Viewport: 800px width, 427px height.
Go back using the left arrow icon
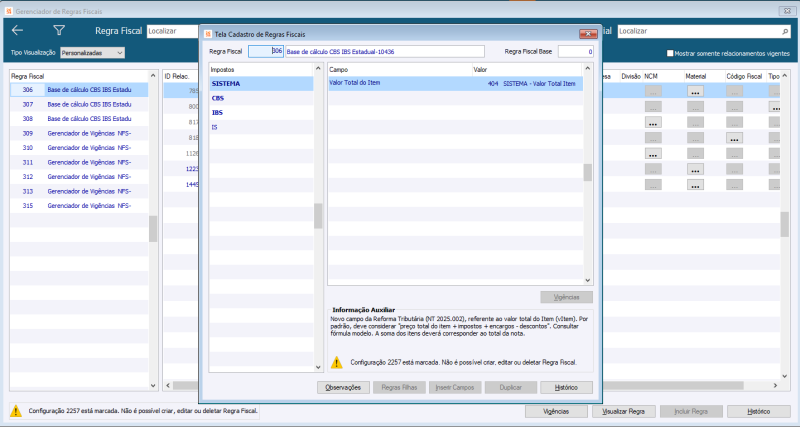tap(17, 31)
